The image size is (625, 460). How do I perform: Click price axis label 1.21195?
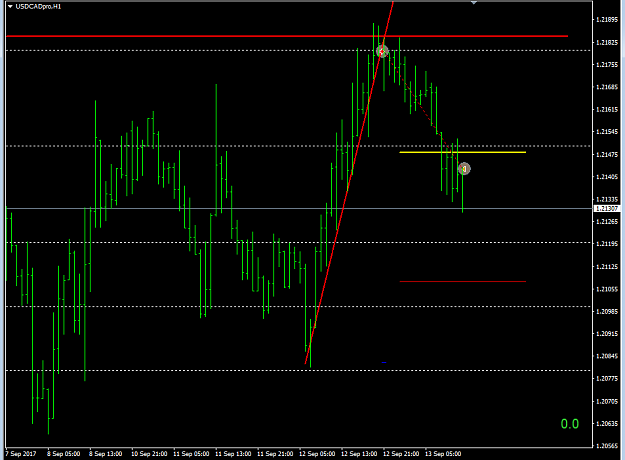[x=607, y=244]
